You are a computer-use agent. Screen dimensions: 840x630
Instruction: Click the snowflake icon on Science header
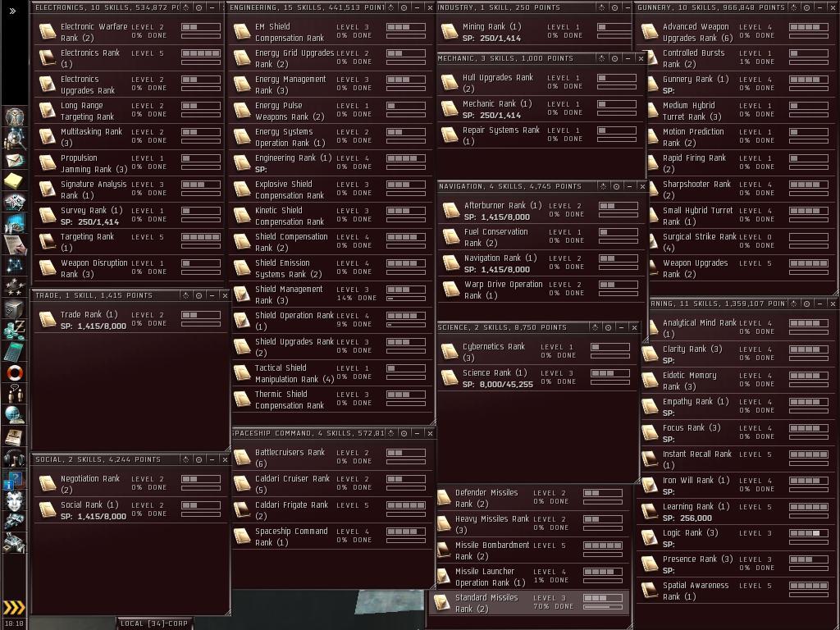point(596,327)
